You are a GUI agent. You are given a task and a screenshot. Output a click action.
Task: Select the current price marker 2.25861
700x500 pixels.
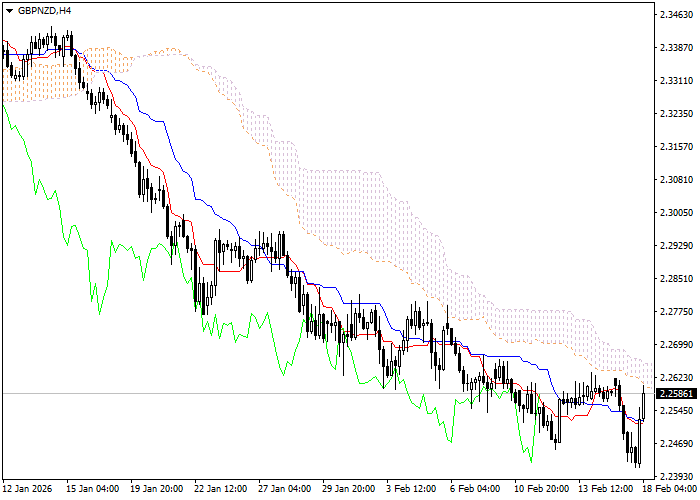pos(678,394)
